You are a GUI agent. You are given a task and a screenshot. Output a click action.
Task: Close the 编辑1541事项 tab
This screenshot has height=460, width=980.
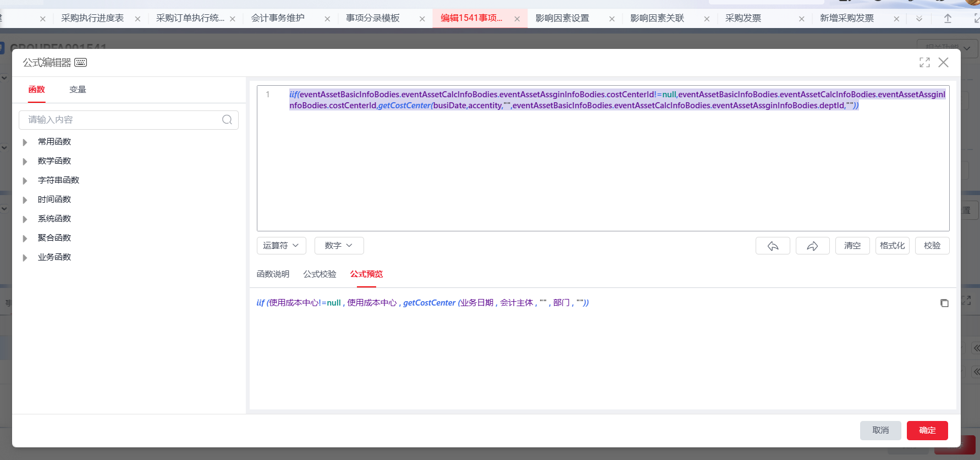(517, 19)
